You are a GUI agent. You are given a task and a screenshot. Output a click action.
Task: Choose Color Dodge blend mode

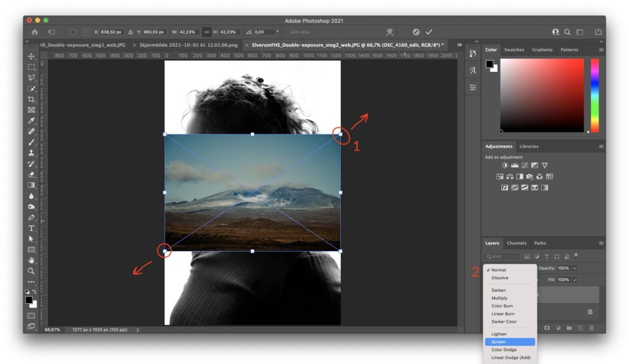(504, 350)
